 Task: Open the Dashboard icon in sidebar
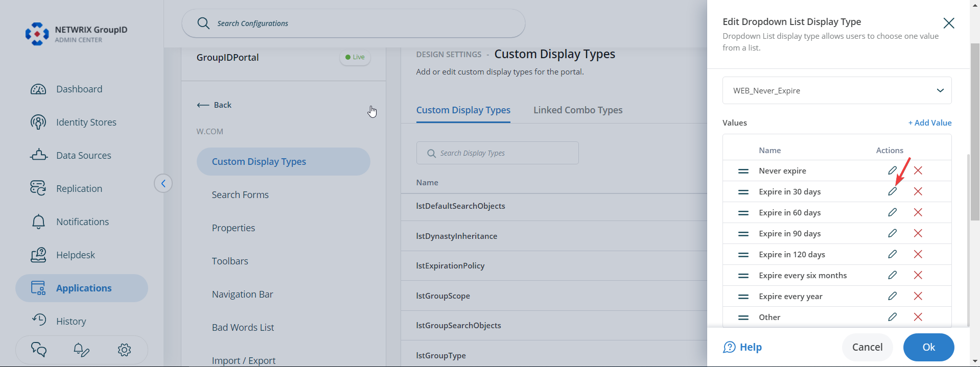pyautogui.click(x=38, y=89)
